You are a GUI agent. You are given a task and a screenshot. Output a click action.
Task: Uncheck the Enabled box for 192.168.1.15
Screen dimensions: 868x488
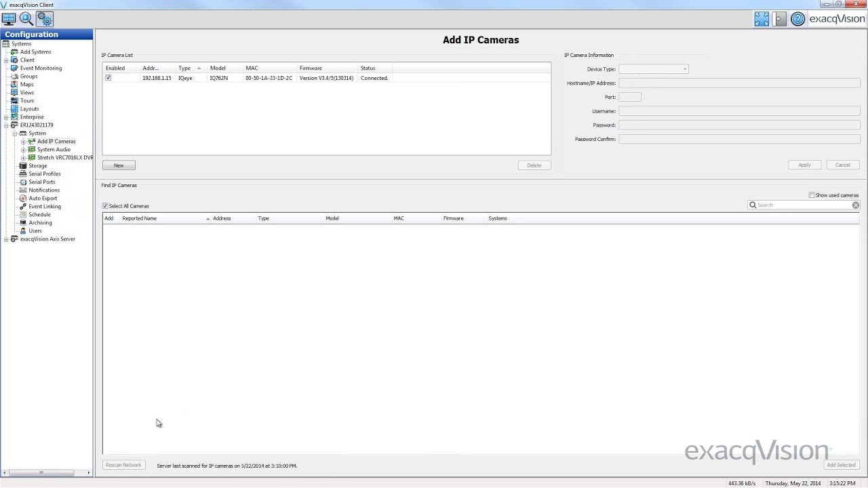(x=108, y=78)
